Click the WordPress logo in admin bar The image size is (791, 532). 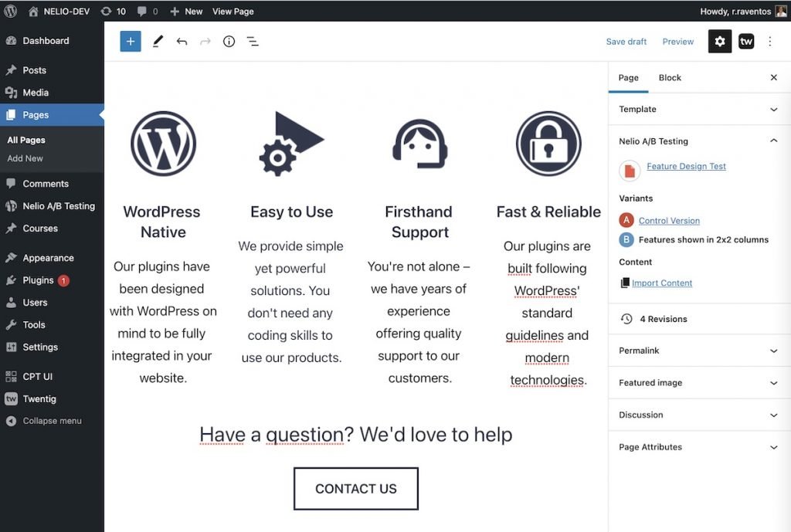tap(11, 11)
